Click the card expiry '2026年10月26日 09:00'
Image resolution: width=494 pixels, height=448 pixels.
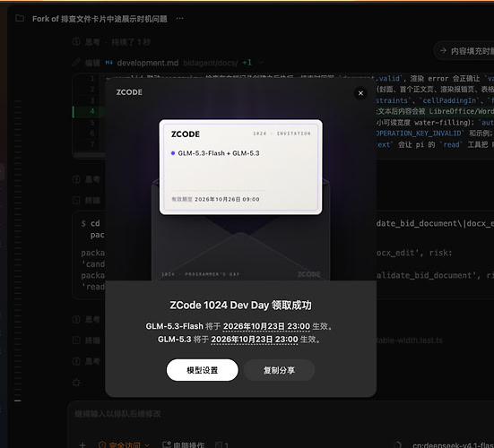[227, 199]
